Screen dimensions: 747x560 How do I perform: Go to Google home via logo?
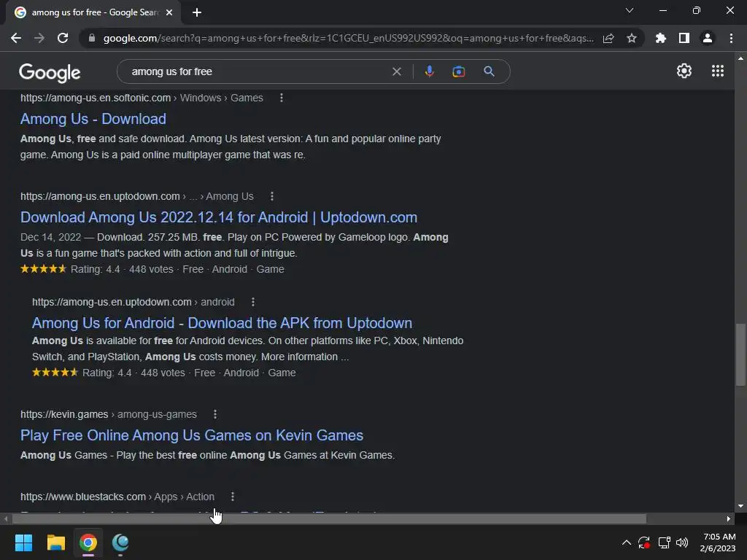50,72
